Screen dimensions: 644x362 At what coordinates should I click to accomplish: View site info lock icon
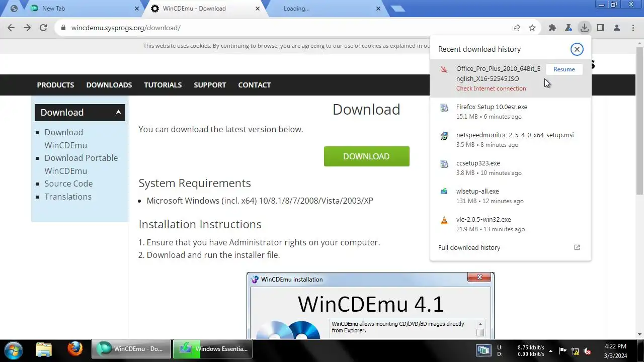click(x=63, y=28)
